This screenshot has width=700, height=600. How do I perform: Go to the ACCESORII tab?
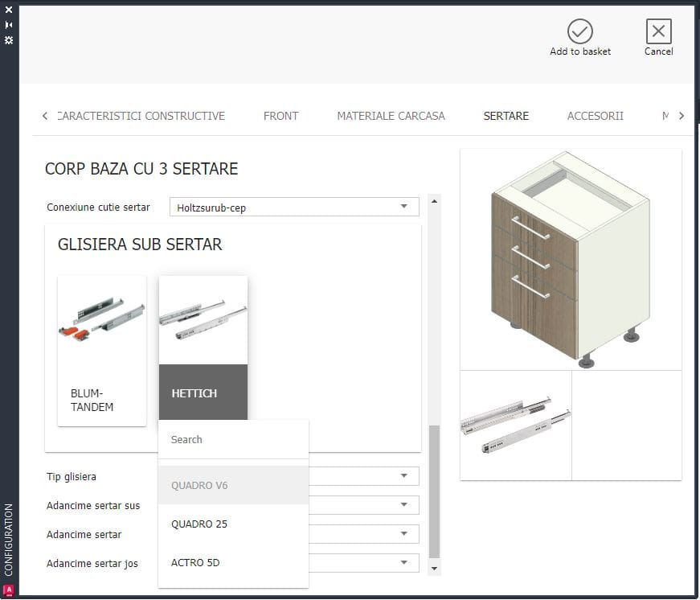(595, 116)
